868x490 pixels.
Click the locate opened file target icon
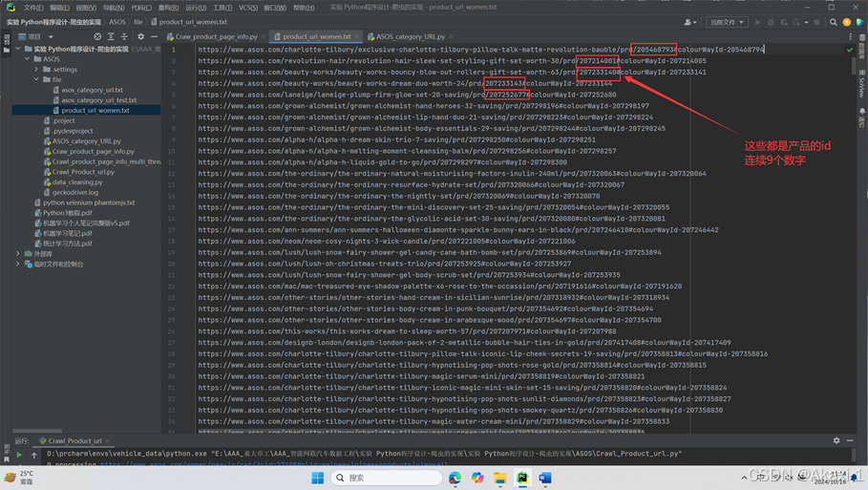click(x=97, y=36)
